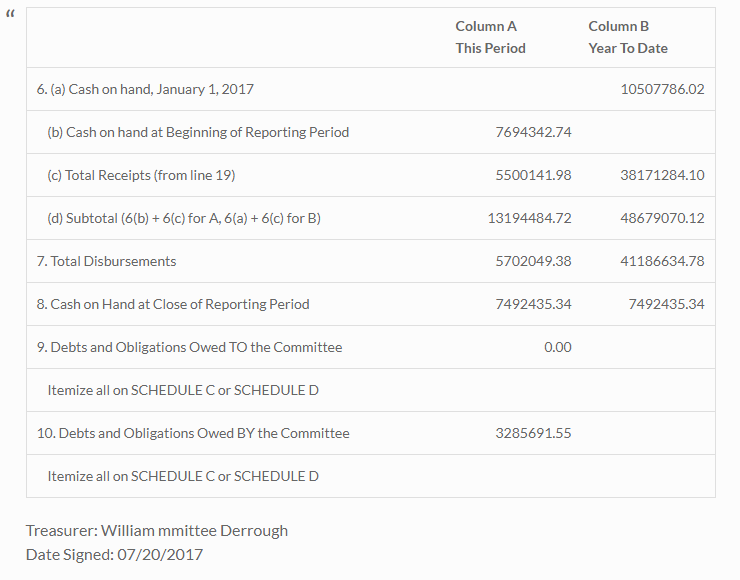
Task: Click the This Period receipts value 5500141.98
Action: tap(533, 175)
